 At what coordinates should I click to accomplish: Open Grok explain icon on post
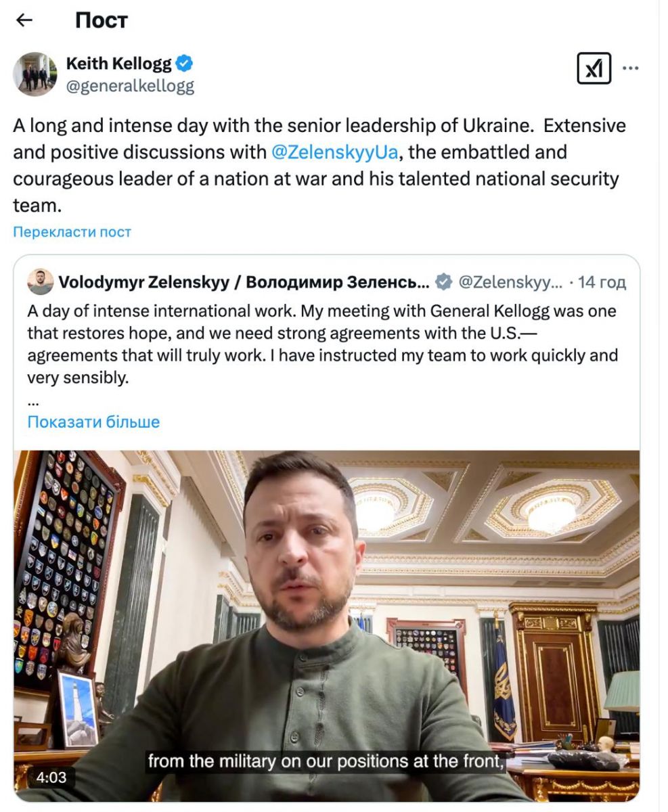[x=594, y=68]
